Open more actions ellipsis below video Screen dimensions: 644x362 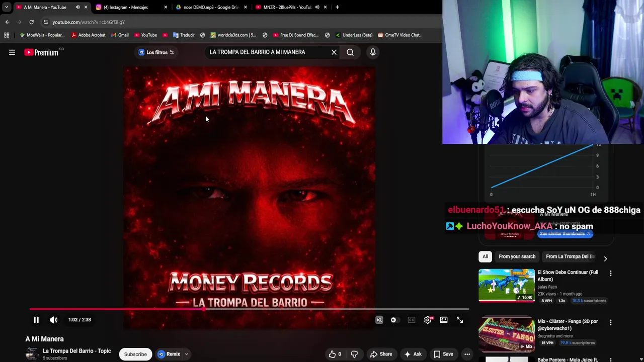467,354
